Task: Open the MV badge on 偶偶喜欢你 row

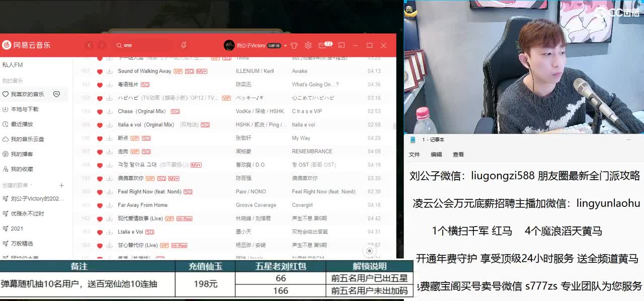Action: (x=174, y=179)
